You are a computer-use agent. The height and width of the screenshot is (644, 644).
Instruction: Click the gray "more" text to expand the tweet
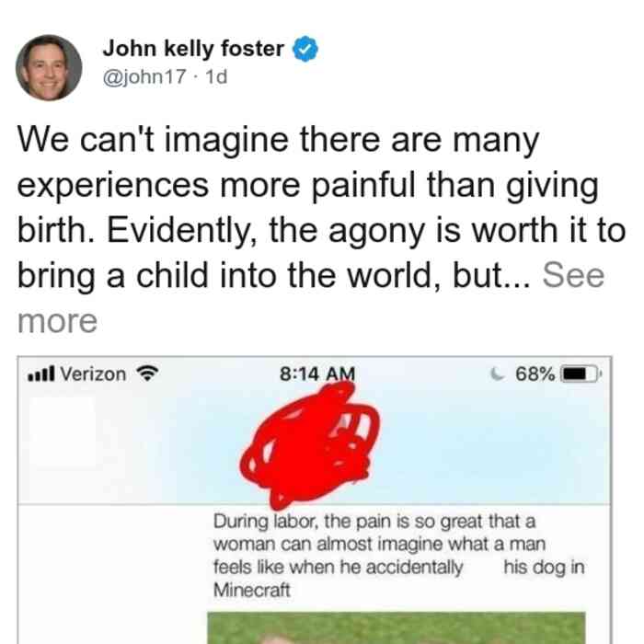point(57,321)
